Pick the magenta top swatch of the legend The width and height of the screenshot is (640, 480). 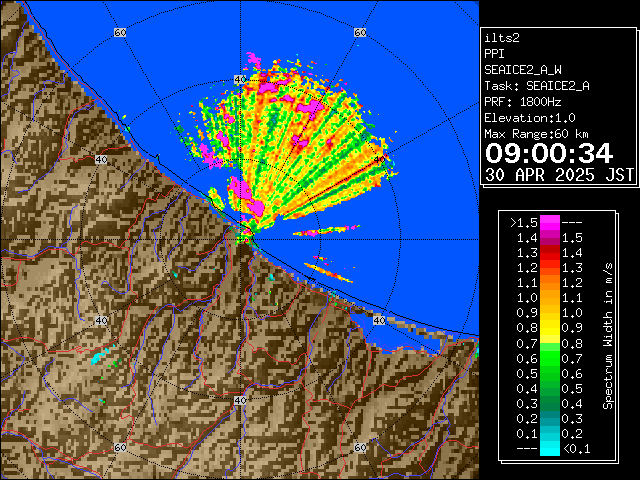pyautogui.click(x=550, y=222)
